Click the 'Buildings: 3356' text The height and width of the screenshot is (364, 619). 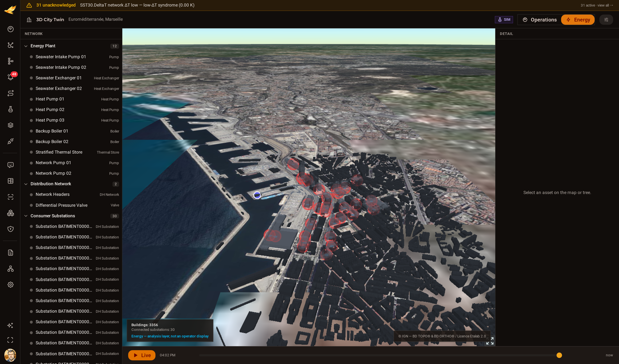click(x=144, y=325)
